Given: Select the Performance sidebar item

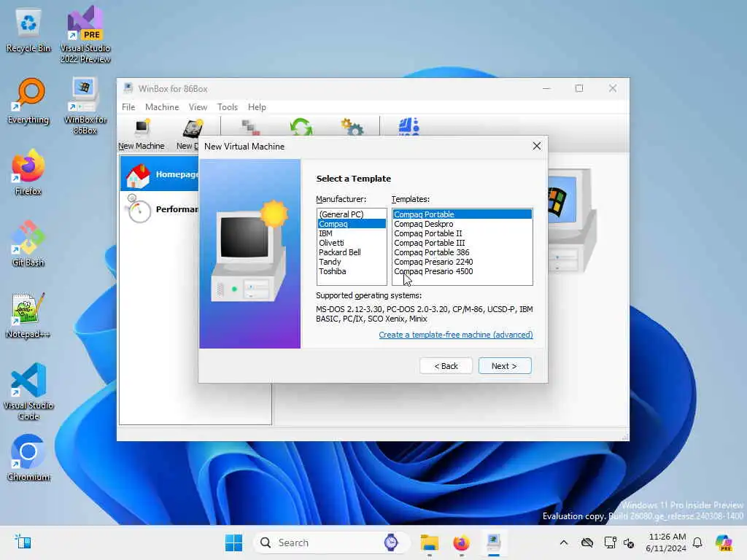Looking at the screenshot, I should click(x=160, y=209).
